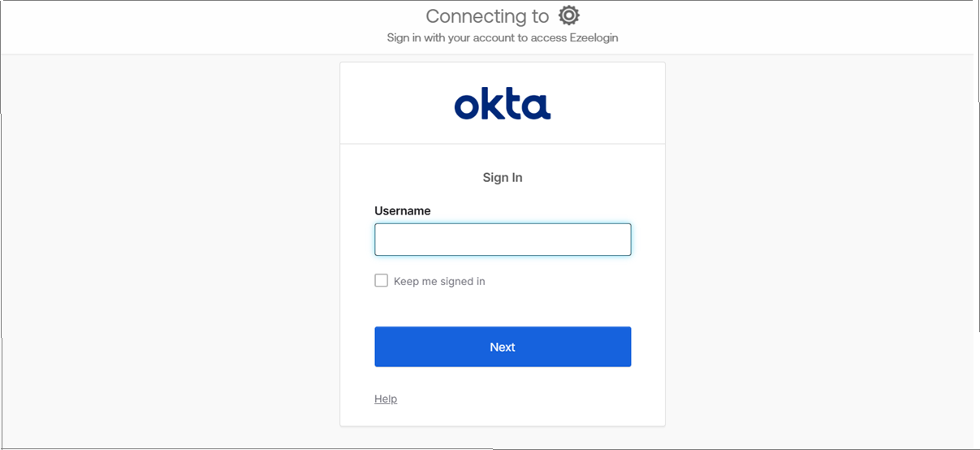980x450 pixels.
Task: Select the Ezeelogin app gear symbol
Action: point(569,15)
